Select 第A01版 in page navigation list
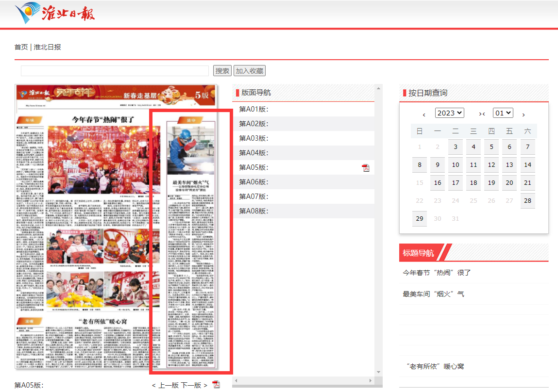This screenshot has height=392, width=558. 254,109
